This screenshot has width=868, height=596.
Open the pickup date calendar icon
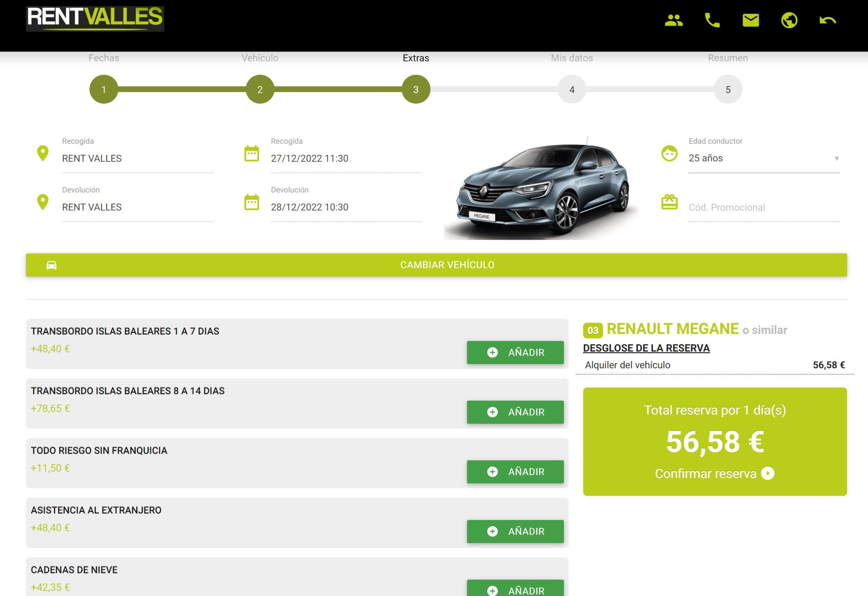(252, 154)
